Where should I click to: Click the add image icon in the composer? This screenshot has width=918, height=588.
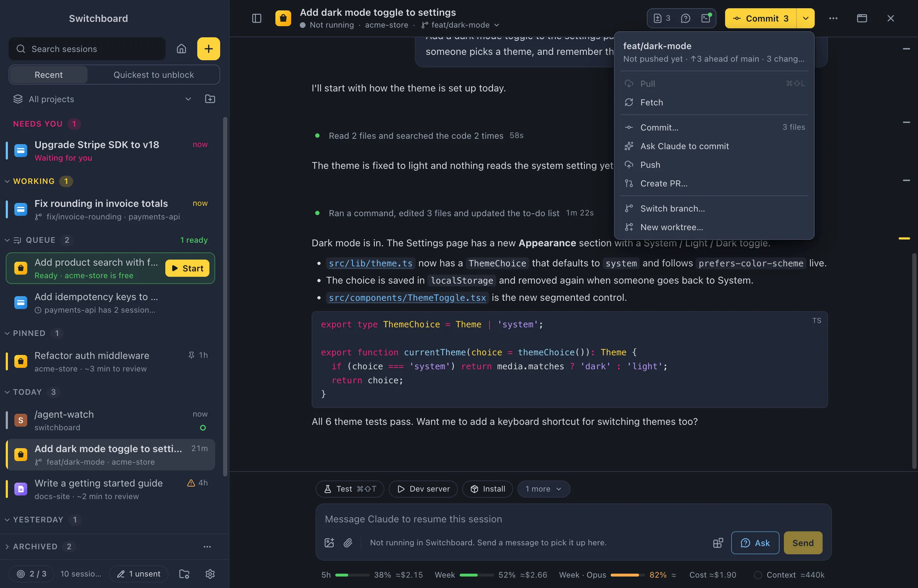329,542
